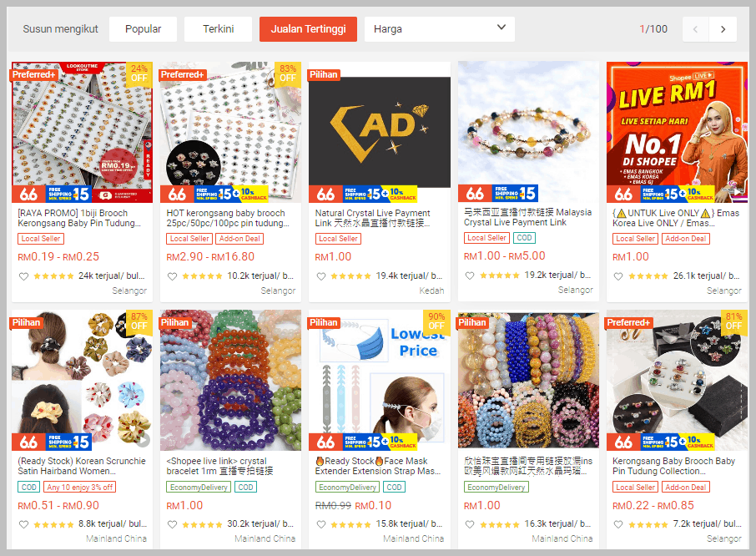Like the Emas Korea Live ONLY product
The width and height of the screenshot is (756, 556).
coord(617,276)
